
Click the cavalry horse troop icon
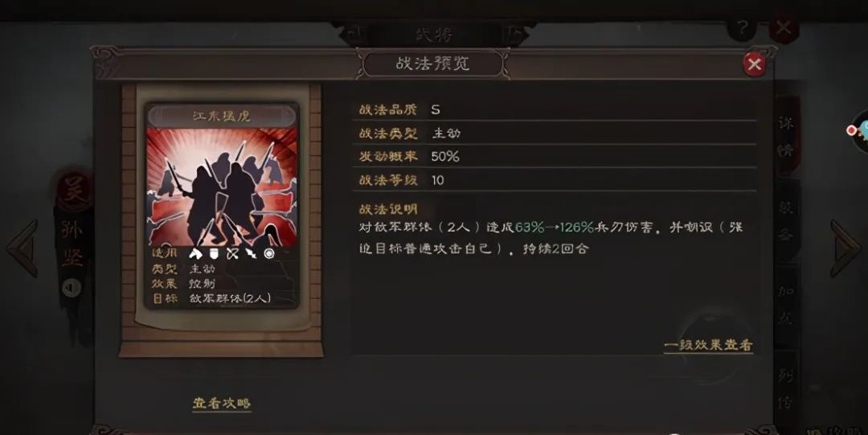point(194,254)
